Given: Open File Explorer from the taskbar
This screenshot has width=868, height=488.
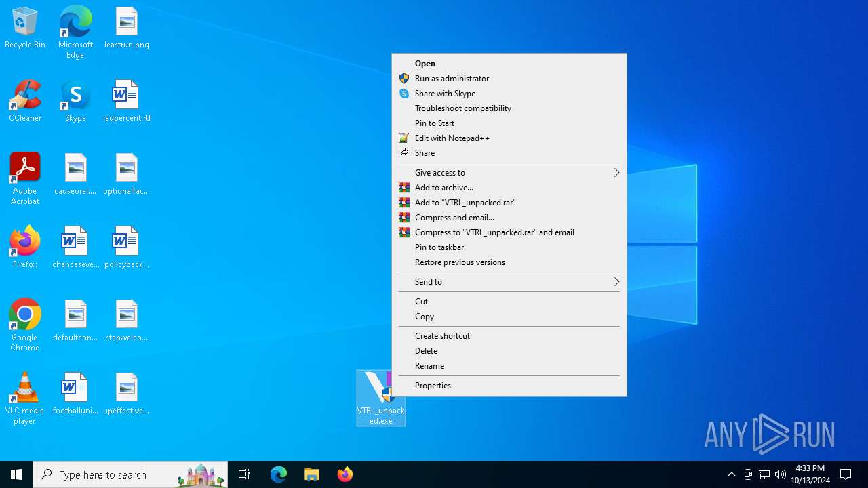Looking at the screenshot, I should click(312, 474).
